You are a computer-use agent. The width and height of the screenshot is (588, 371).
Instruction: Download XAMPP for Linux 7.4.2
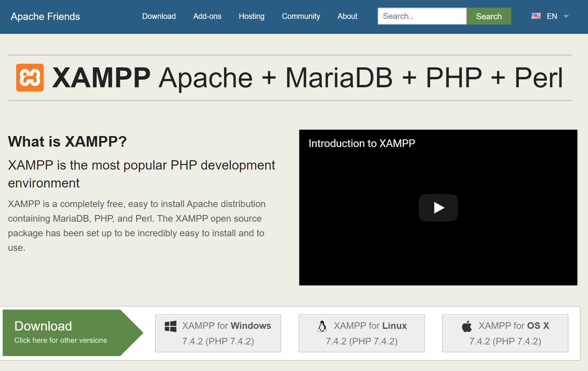pos(361,333)
